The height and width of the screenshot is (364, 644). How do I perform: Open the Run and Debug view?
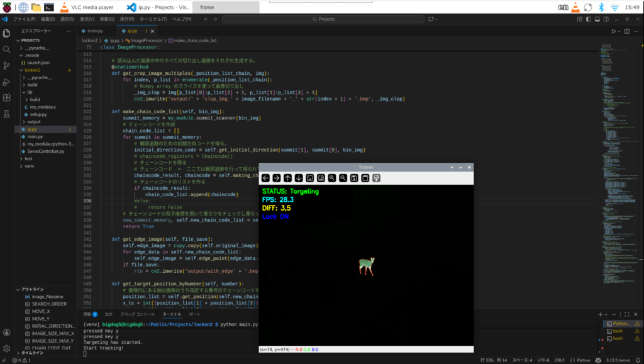click(x=6, y=81)
